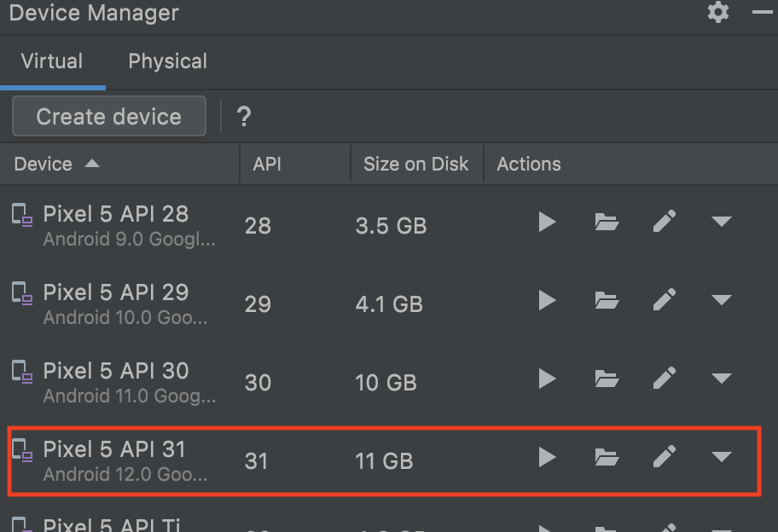Open Pixel 5 API 30 folder on disk
The height and width of the screenshot is (532, 778).
(607, 379)
